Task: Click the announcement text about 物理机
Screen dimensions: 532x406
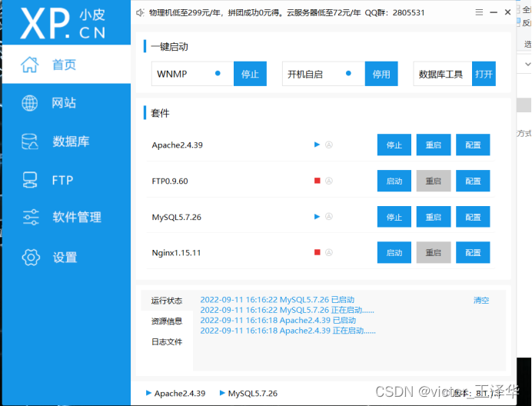Action: (287, 13)
